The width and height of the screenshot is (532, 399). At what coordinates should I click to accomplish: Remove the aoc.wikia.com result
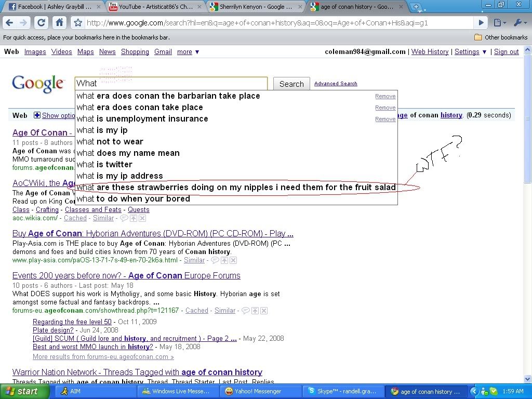(x=142, y=218)
